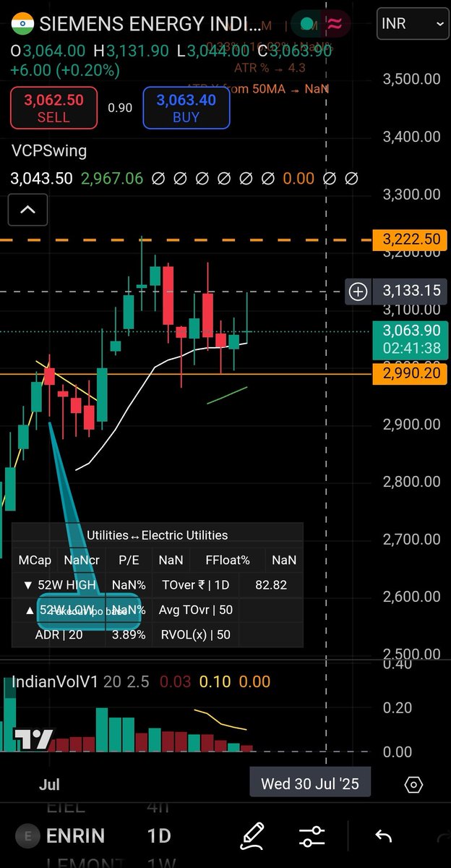Click the spread value 0.90
451x868 pixels.
pyautogui.click(x=120, y=108)
